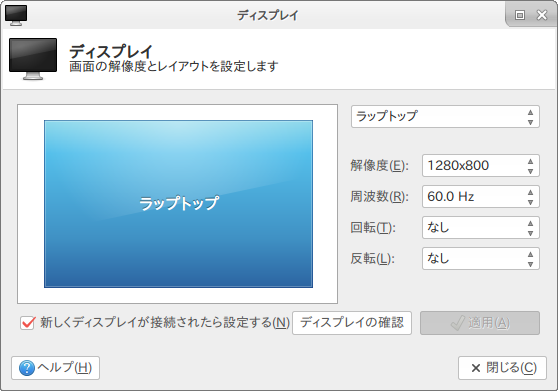This screenshot has height=391, width=558.
Task: Click the ディスプレイの確認 button
Action: click(352, 323)
